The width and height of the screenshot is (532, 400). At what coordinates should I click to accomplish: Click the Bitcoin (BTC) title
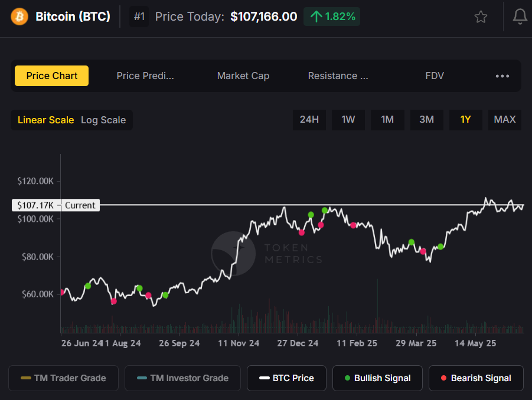pyautogui.click(x=73, y=17)
